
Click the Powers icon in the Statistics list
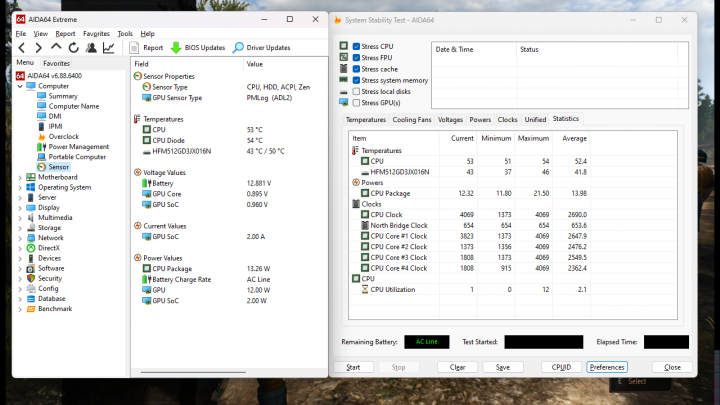(355, 182)
